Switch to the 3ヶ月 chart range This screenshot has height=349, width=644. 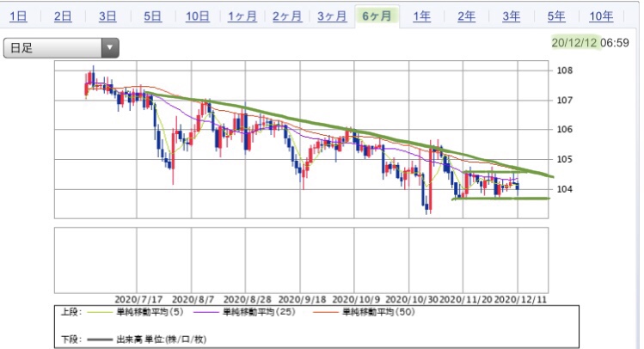(x=332, y=16)
